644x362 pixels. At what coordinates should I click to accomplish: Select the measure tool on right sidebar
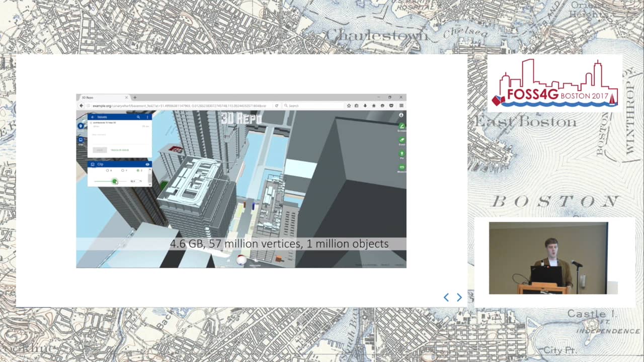coord(401,167)
